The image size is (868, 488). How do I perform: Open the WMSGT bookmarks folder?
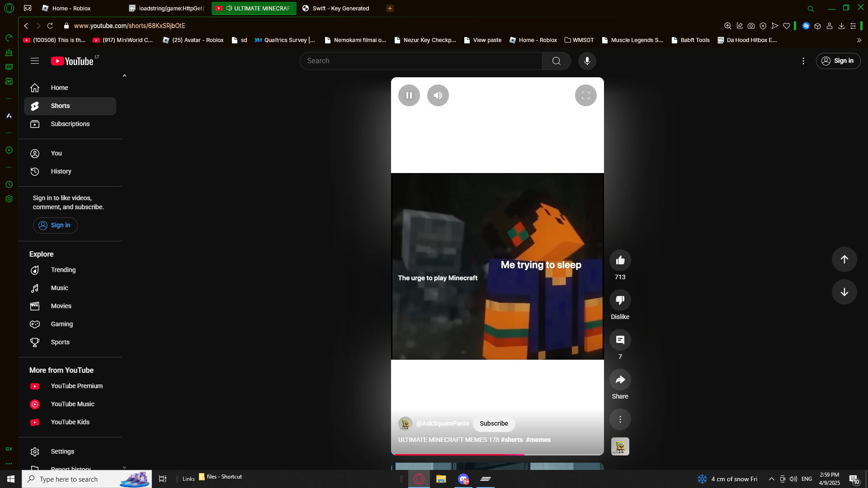coord(579,40)
